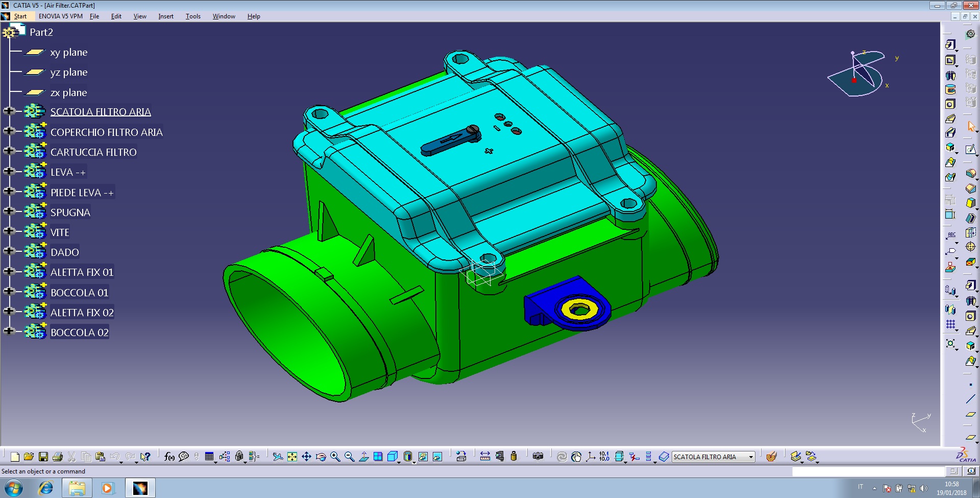
Task: Open the ENOVIA V5 VPM menu
Action: point(61,16)
